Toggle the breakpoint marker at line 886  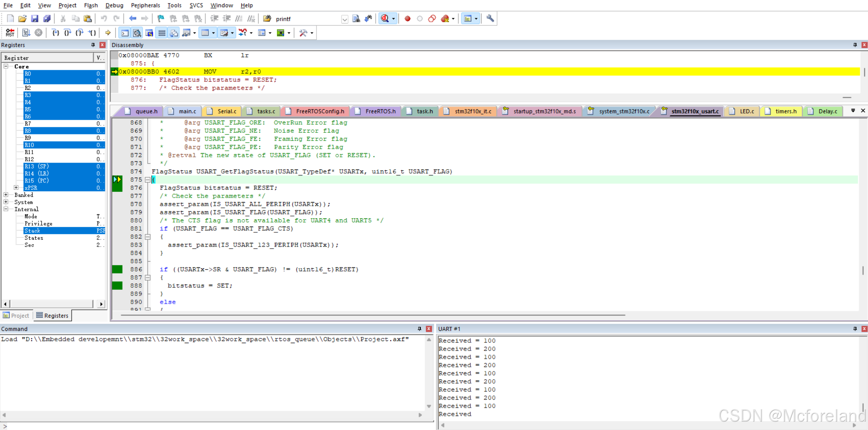117,269
